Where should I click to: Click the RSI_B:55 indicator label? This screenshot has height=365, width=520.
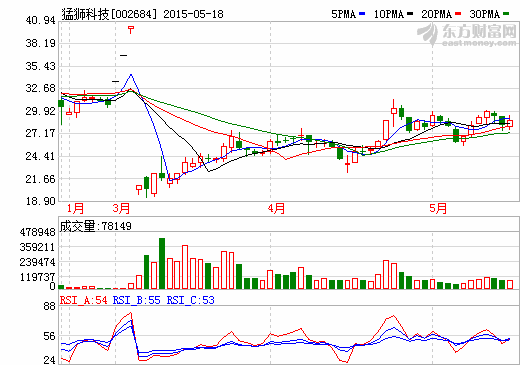coord(137,300)
